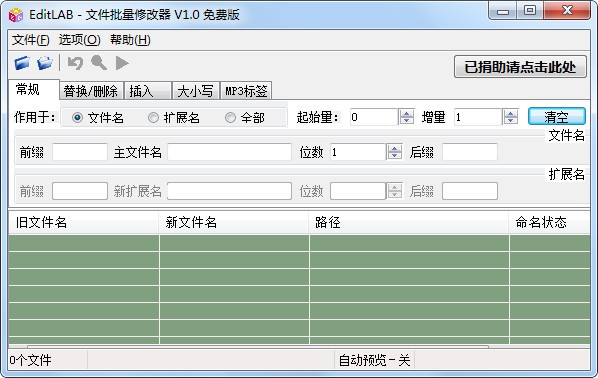Increase the 起始量 value with up arrow
Image resolution: width=598 pixels, height=378 pixels.
click(x=407, y=113)
